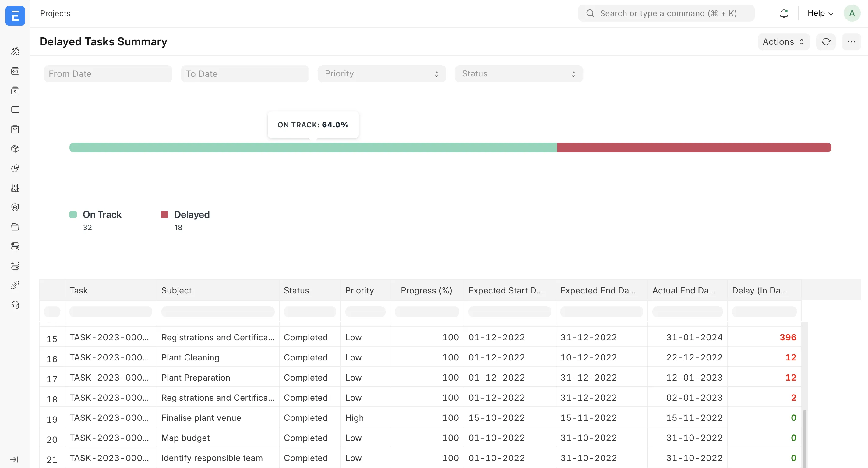Image resolution: width=868 pixels, height=468 pixels.
Task: Collapse the sidebar with the bottom arrow toggle
Action: click(14, 459)
